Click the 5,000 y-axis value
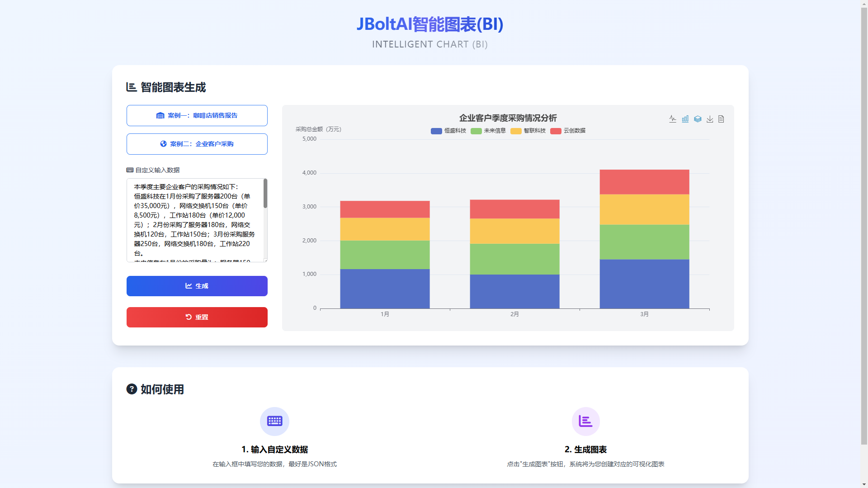 click(x=309, y=139)
